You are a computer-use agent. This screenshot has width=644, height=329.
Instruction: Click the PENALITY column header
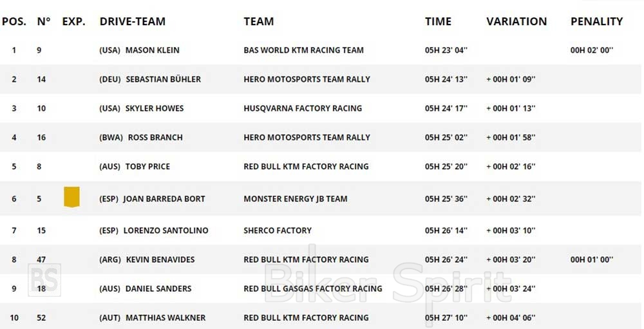pyautogui.click(x=596, y=21)
